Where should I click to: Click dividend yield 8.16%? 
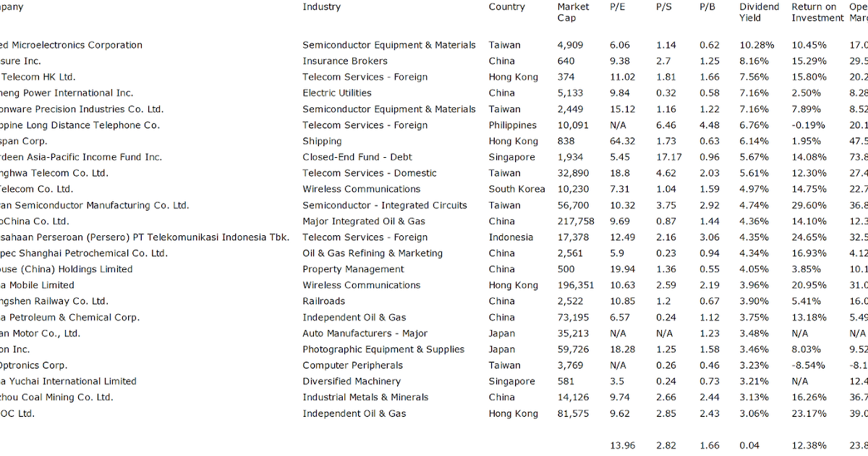click(754, 61)
